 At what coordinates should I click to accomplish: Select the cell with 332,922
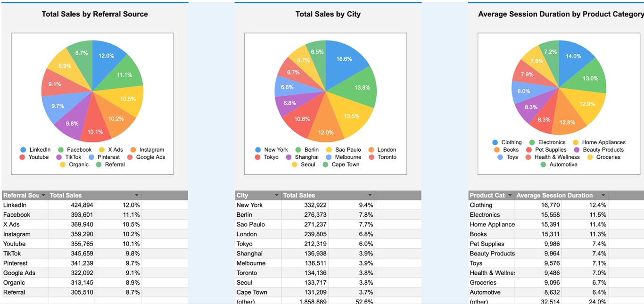[305, 205]
